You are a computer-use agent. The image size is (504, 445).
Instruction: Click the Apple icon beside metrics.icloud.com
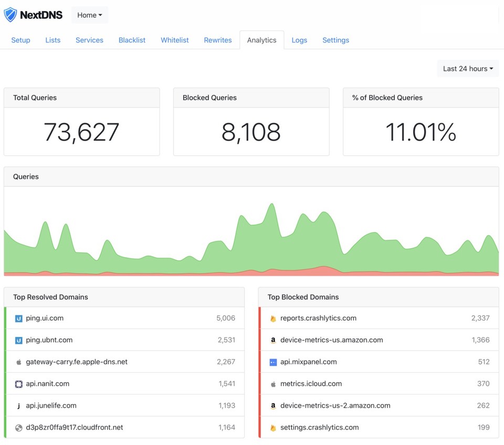point(273,384)
